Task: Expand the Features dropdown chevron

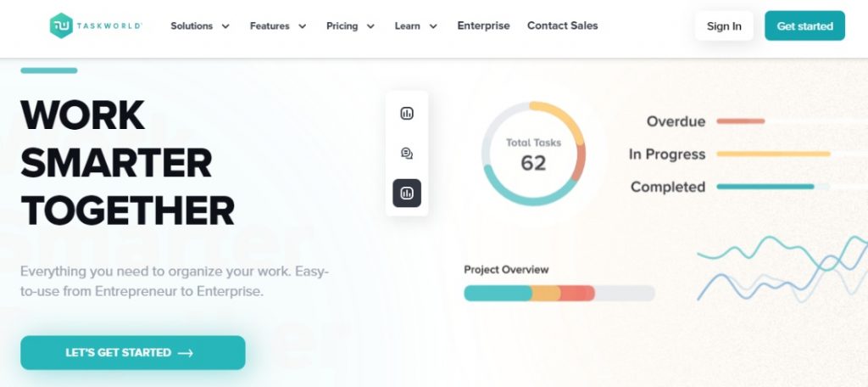Action: coord(303,26)
